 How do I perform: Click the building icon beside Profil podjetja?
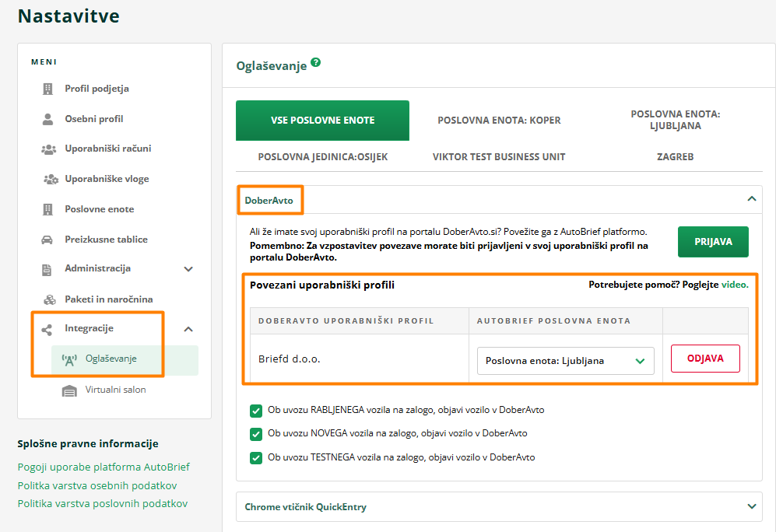47,89
